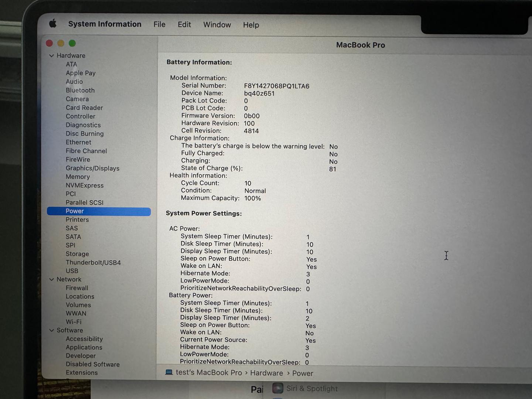Select Firewall under Network
The image size is (532, 399).
click(77, 288)
